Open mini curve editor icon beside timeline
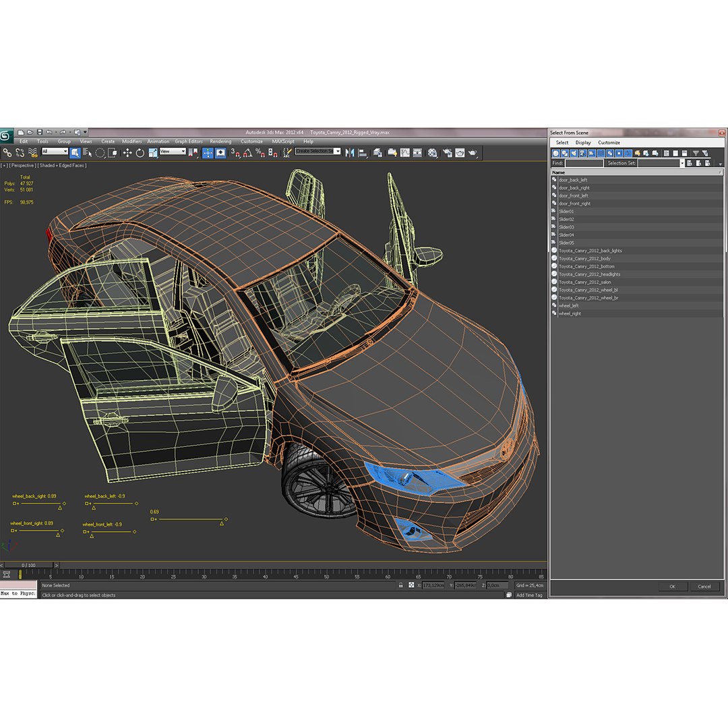 (x=6, y=575)
